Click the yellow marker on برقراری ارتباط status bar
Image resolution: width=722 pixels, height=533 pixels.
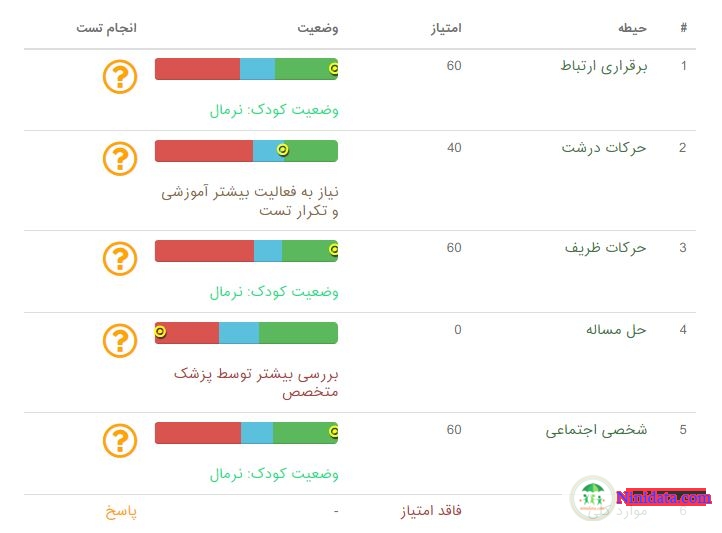coord(334,69)
